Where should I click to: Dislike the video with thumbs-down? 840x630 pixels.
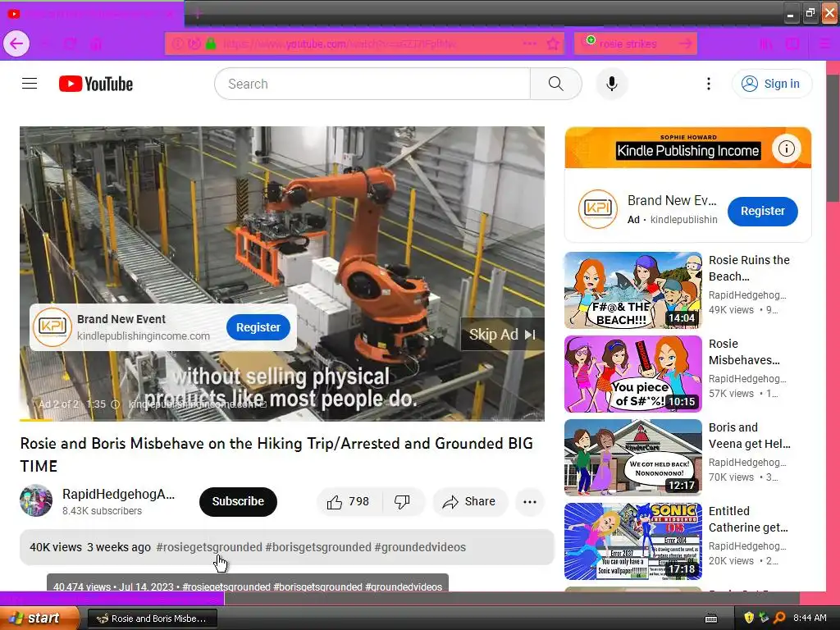(402, 501)
